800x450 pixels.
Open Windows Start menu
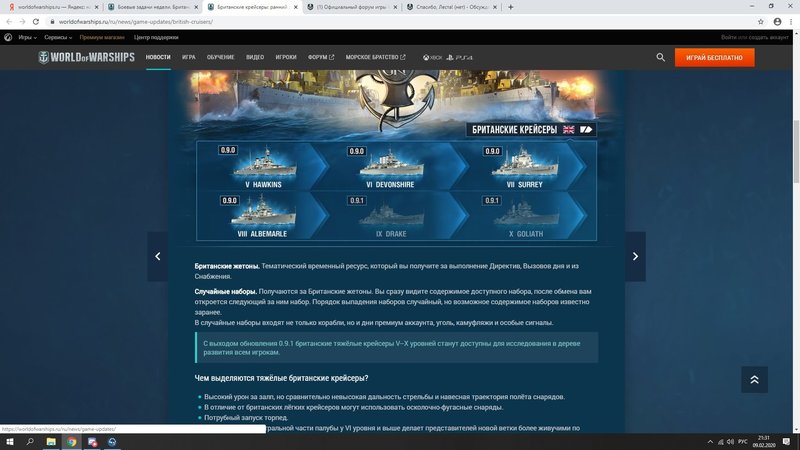[x=10, y=442]
